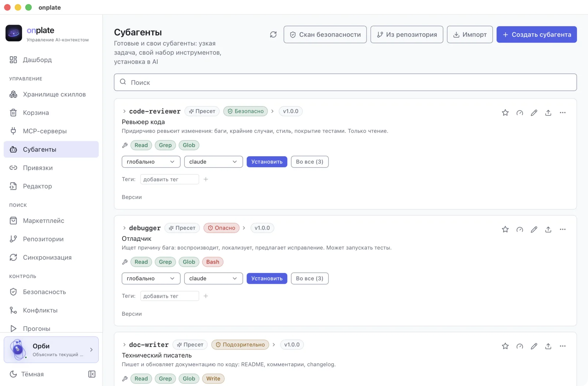588x386 pixels.
Task: Focus the Поиск search field
Action: [345, 82]
